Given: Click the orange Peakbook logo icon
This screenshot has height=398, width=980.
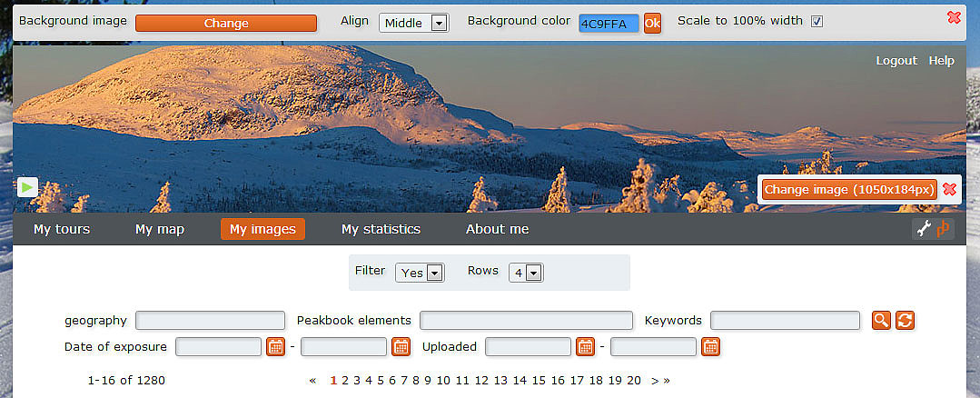Looking at the screenshot, I should 943,229.
